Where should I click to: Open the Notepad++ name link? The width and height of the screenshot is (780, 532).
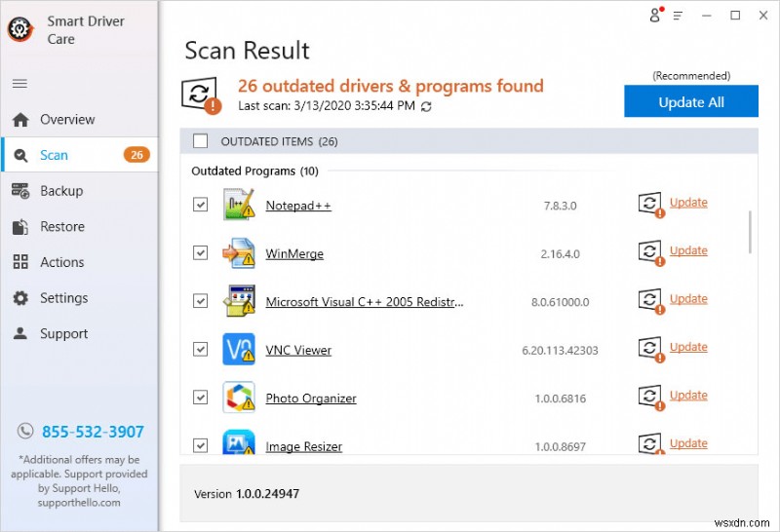click(298, 206)
